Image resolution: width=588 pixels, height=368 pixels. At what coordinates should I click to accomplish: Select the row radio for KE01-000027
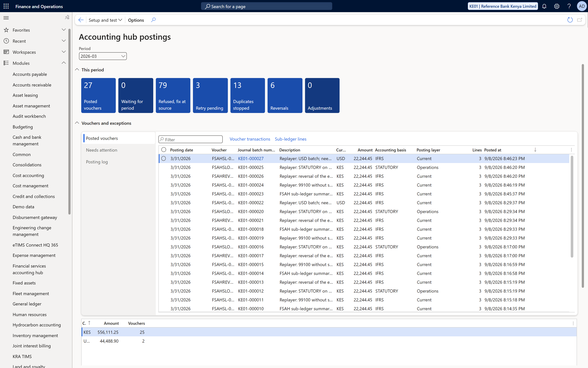click(164, 158)
